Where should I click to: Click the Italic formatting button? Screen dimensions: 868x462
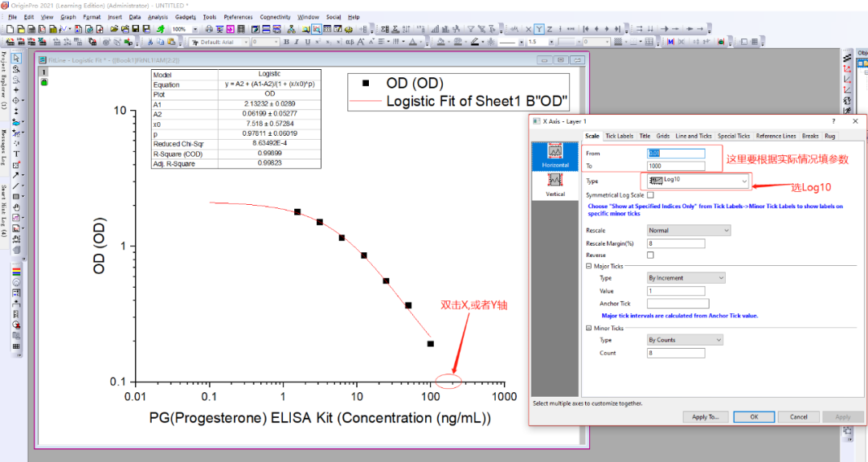coord(297,42)
